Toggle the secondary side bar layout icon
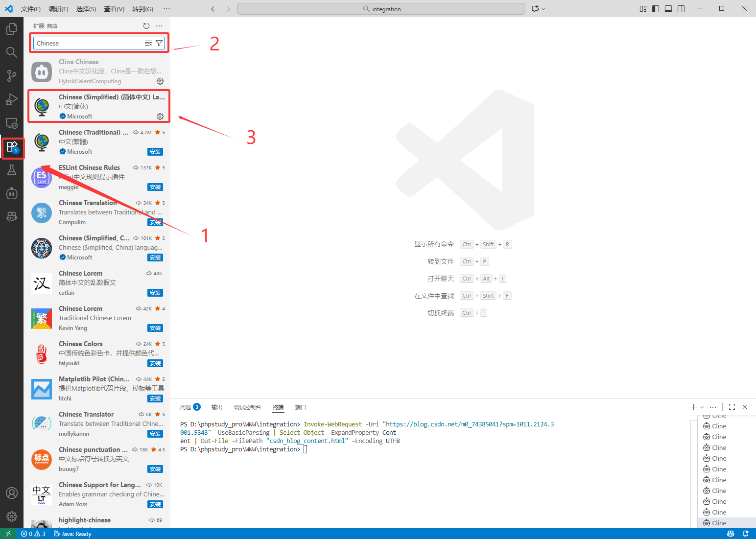 [681, 9]
